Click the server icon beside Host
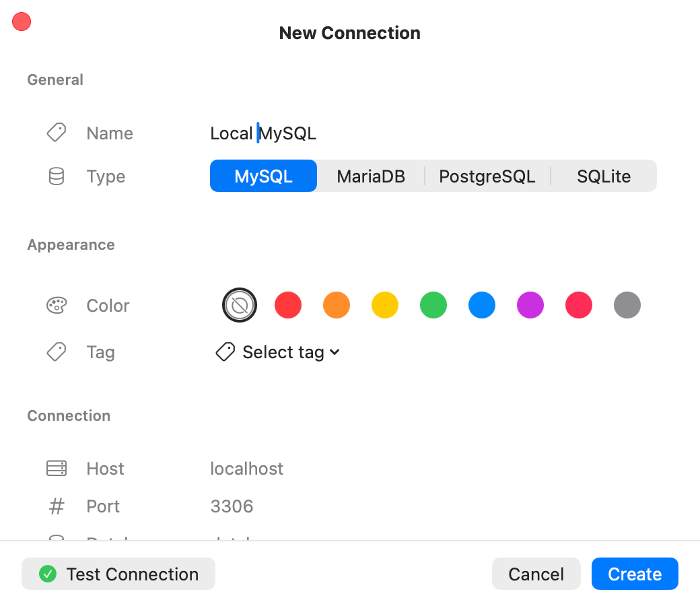Viewport: 700px width, 606px height. click(57, 468)
